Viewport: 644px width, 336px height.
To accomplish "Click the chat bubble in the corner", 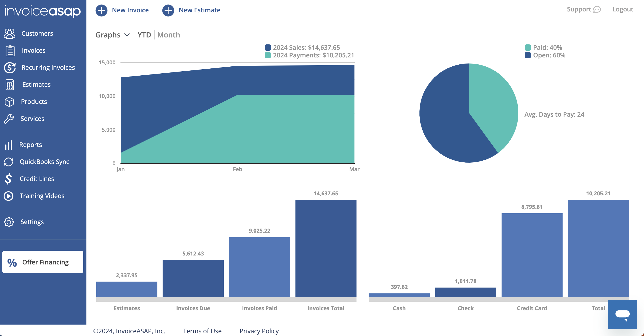I will (623, 315).
